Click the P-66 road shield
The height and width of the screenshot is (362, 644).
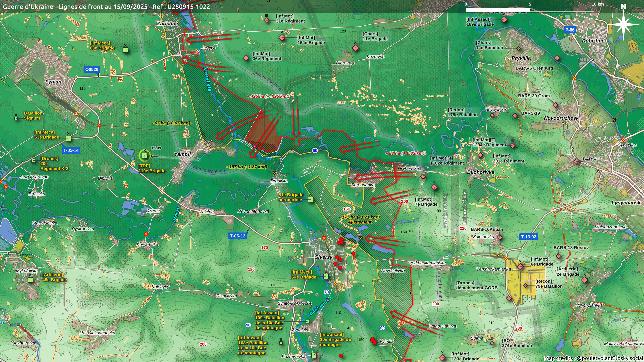(x=570, y=30)
